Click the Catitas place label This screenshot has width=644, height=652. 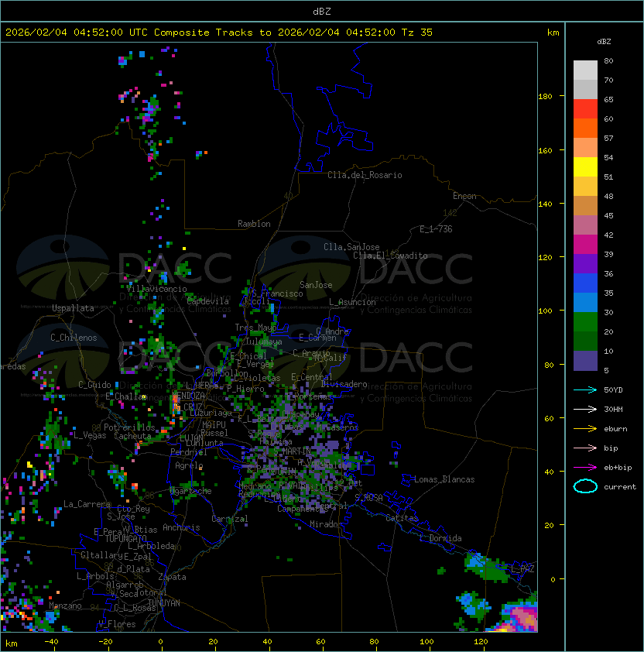[x=402, y=518]
